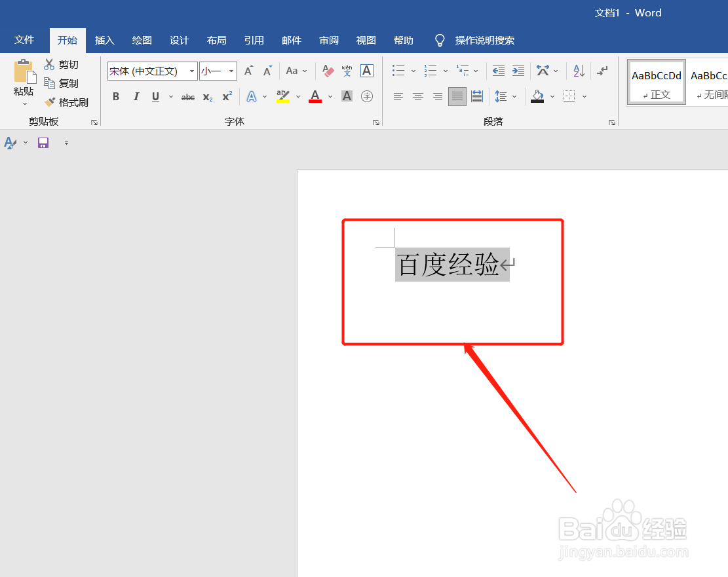Clear all formatting with the eraser icon
This screenshot has height=577, width=728.
coord(328,71)
